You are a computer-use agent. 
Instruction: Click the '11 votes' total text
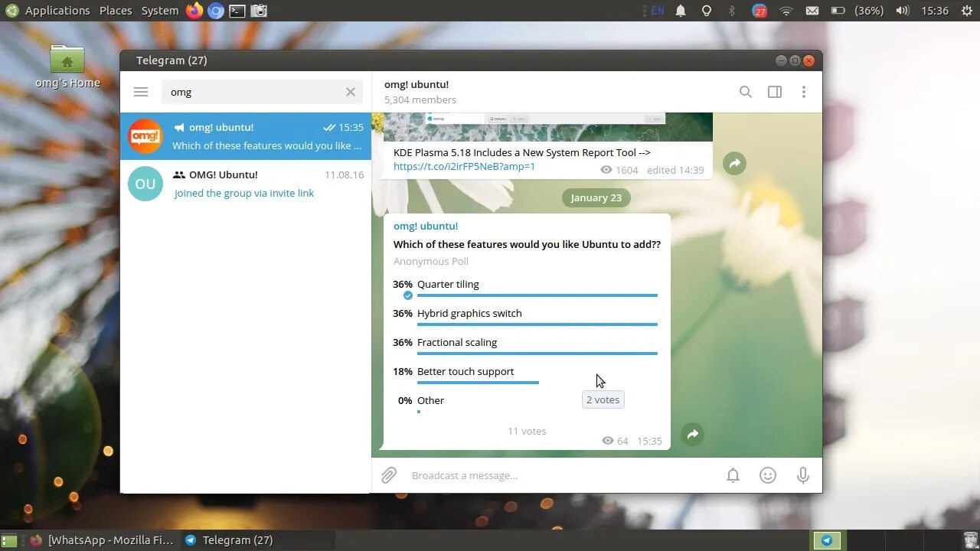527,431
